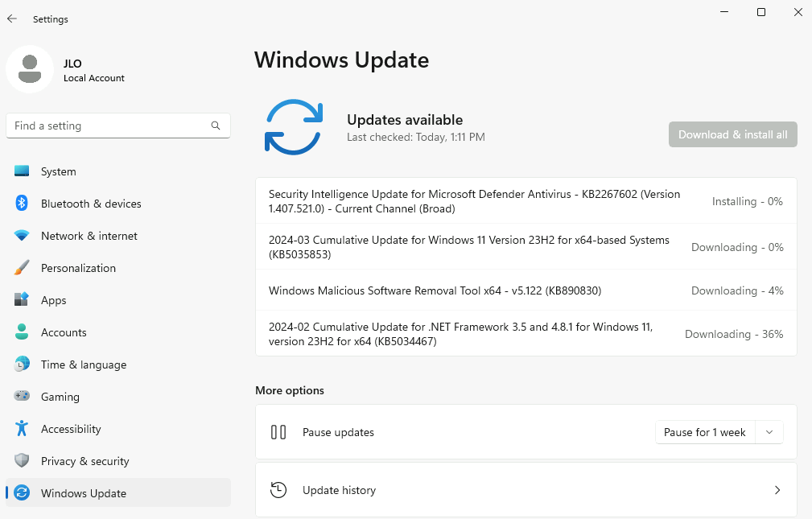Click the System monitor icon

[x=22, y=171]
